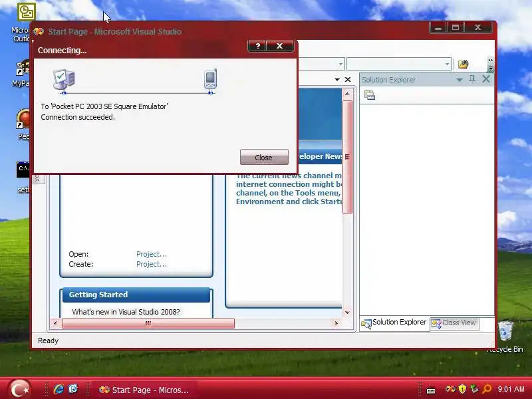
Task: Click the keyboard icon in system tray
Action: (x=431, y=390)
